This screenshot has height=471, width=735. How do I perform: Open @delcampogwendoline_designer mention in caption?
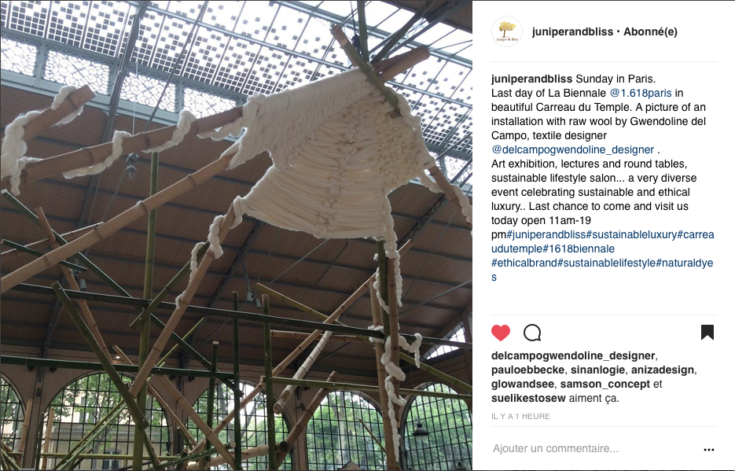[x=572, y=150]
